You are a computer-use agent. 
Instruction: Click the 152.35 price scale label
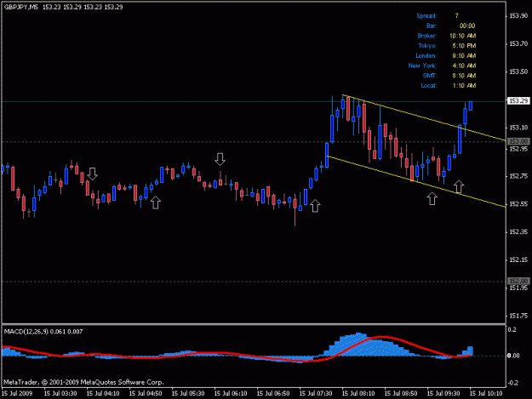pos(518,232)
